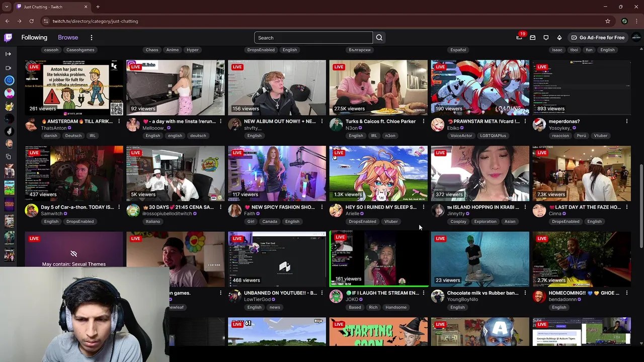Select the Italiano tag
Image resolution: width=644 pixels, height=362 pixels.
(x=153, y=222)
